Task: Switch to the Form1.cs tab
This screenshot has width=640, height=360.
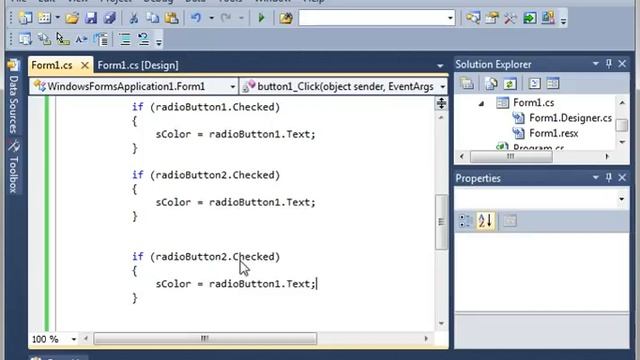Action: [52, 65]
